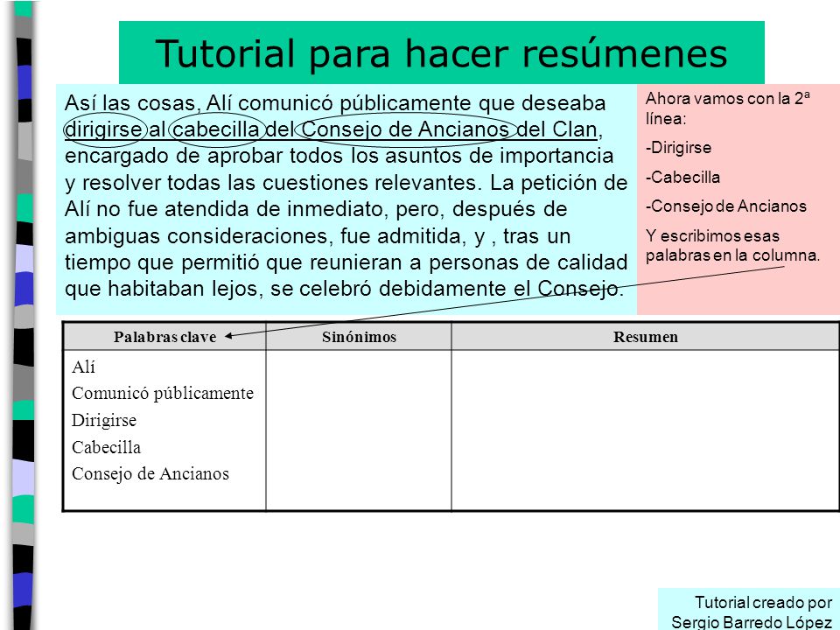Click 'Consejo de Ancianos' in the table
The image size is (840, 630).
(x=150, y=474)
